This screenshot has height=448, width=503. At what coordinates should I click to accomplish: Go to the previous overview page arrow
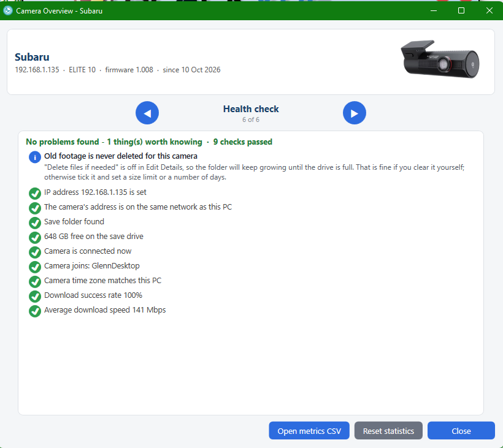pyautogui.click(x=147, y=113)
